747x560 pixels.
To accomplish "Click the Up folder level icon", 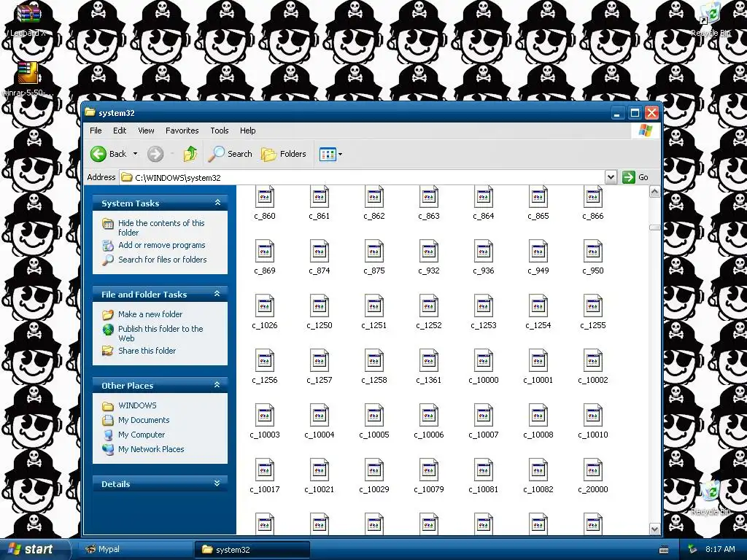I will pos(190,154).
